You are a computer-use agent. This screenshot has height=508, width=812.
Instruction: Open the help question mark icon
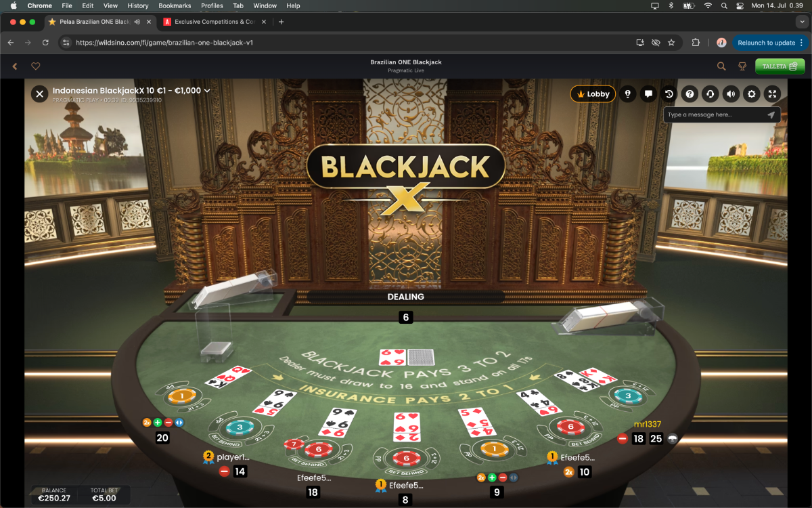tap(690, 94)
